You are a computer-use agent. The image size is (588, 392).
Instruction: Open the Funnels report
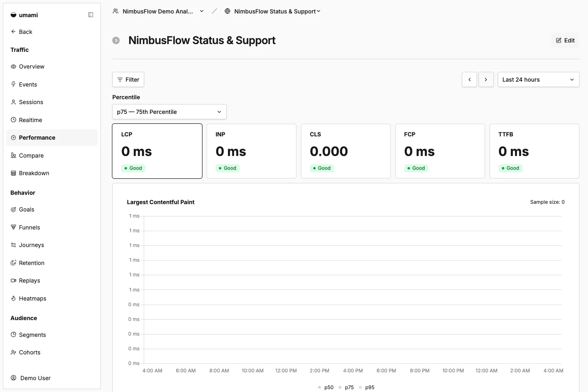click(x=52, y=227)
